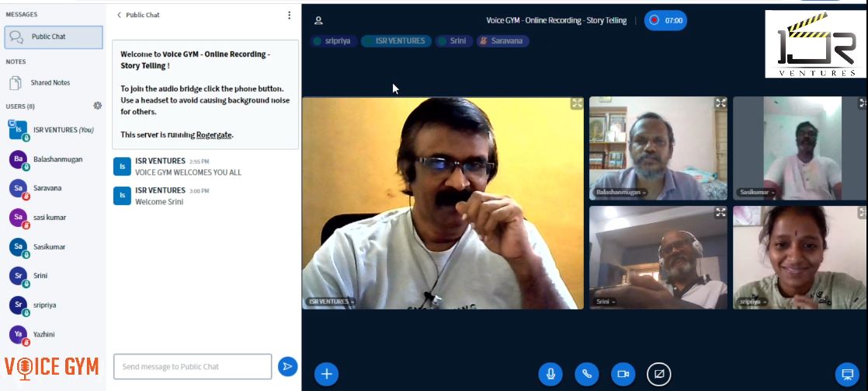The image size is (868, 391).
Task: Send the chat message using the arrow icon
Action: [287, 366]
